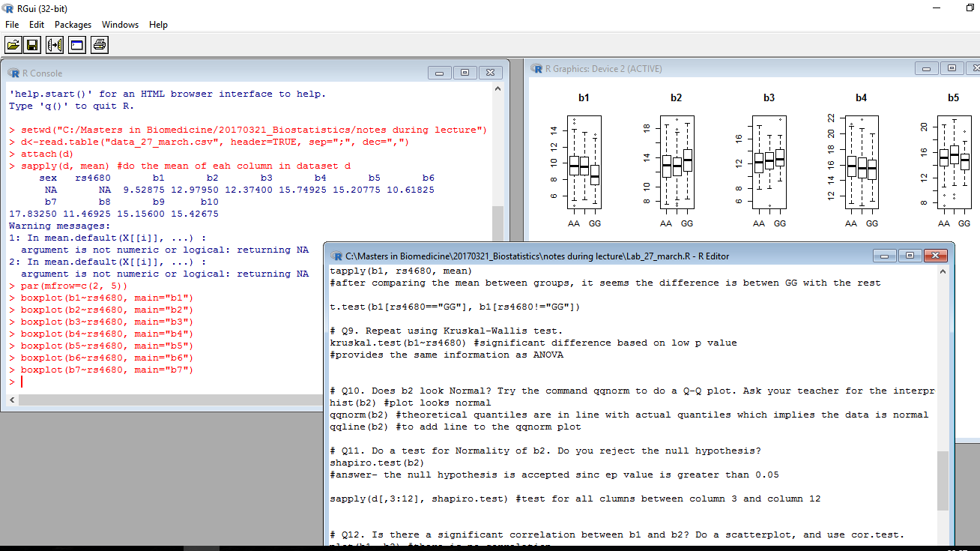This screenshot has width=980, height=551.
Task: Click the Print toolbar icon
Action: pyautogui.click(x=100, y=46)
